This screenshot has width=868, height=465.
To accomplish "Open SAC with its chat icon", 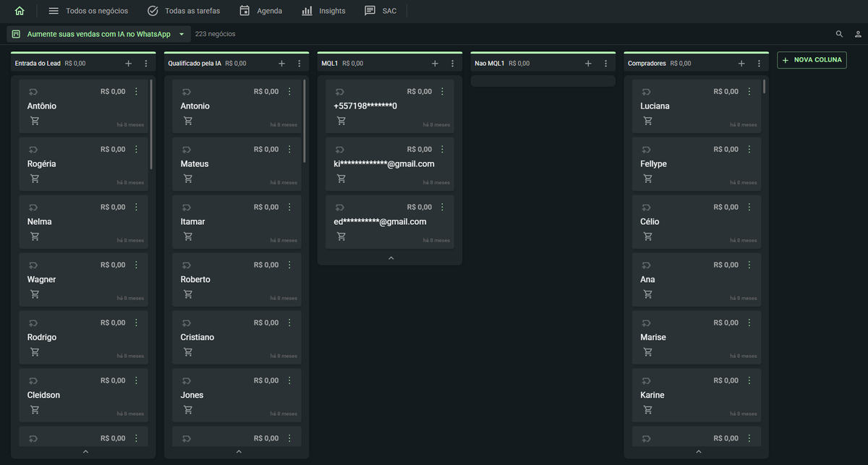I will [370, 10].
